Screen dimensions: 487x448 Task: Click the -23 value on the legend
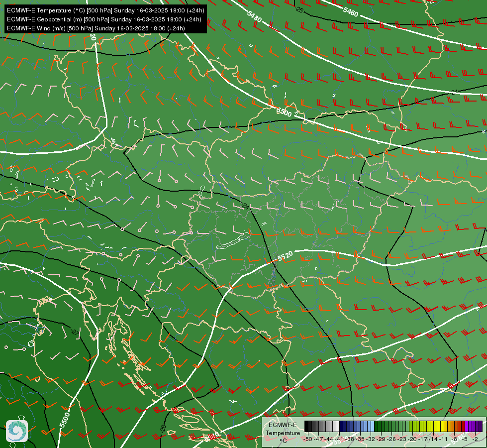pos(402,440)
